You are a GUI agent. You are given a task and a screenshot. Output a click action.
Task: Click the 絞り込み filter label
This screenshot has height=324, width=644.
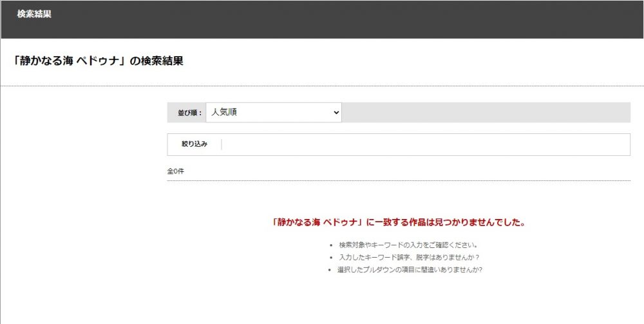pyautogui.click(x=194, y=144)
